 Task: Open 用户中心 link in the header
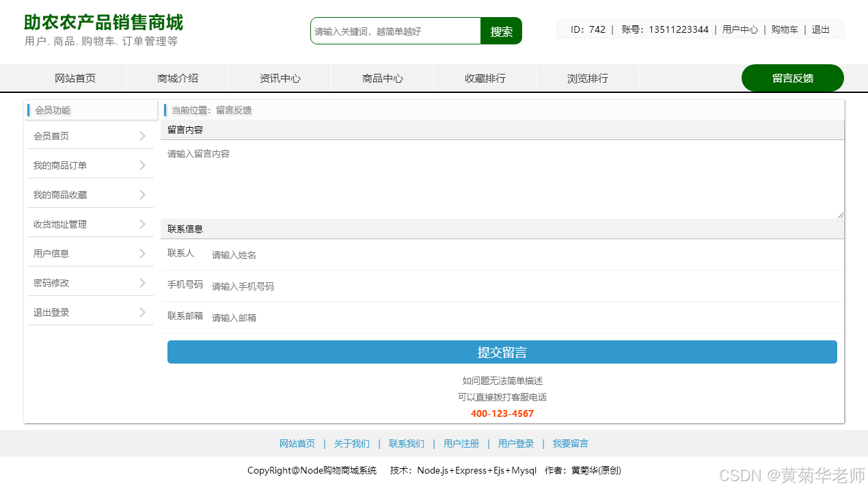(x=740, y=29)
